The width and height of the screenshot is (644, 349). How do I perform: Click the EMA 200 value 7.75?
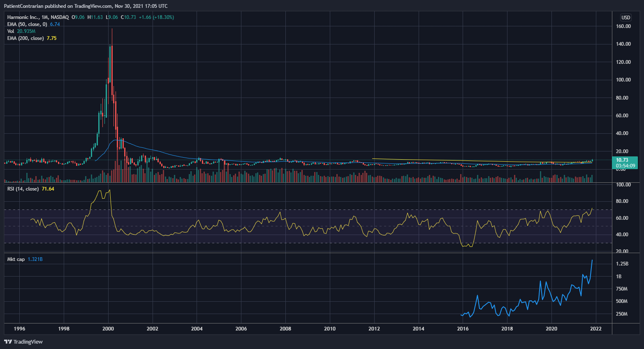(x=51, y=38)
